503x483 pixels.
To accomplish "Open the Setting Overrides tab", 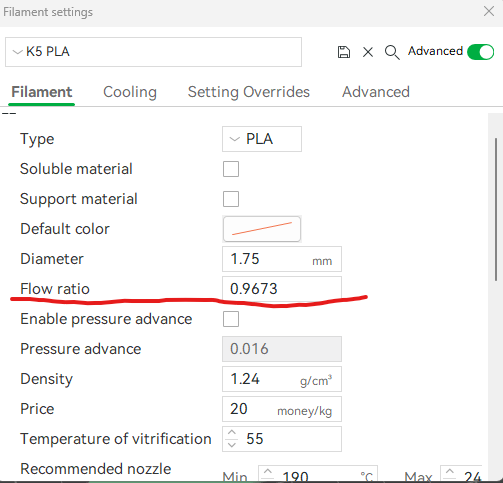I will click(249, 92).
